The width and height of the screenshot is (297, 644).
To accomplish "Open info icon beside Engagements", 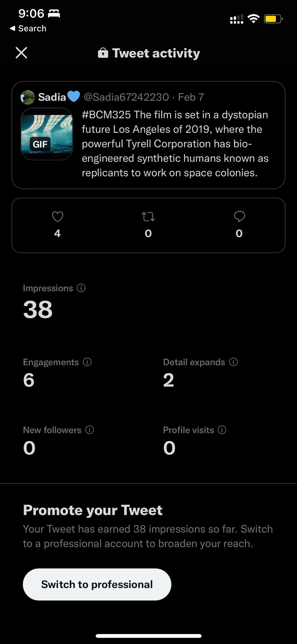I will (x=87, y=362).
